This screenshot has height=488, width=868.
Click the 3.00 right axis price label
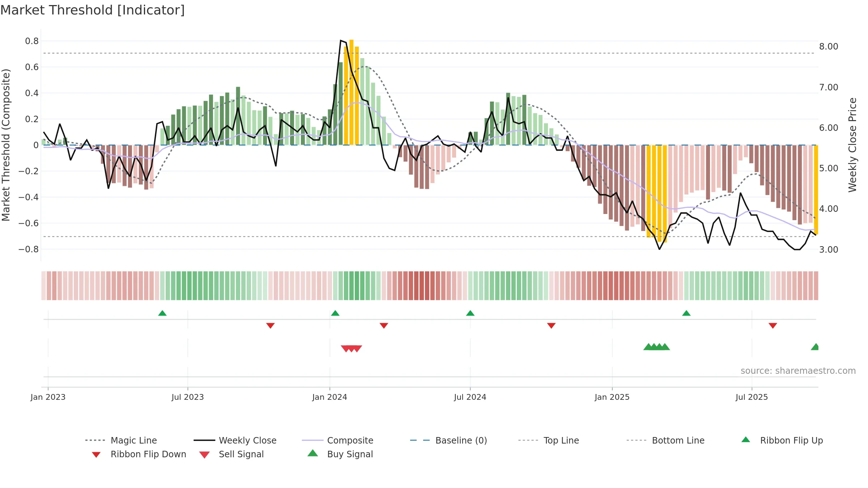coord(829,250)
